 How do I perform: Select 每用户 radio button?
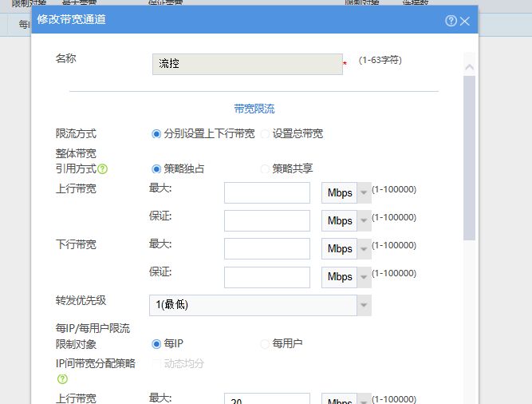point(265,344)
